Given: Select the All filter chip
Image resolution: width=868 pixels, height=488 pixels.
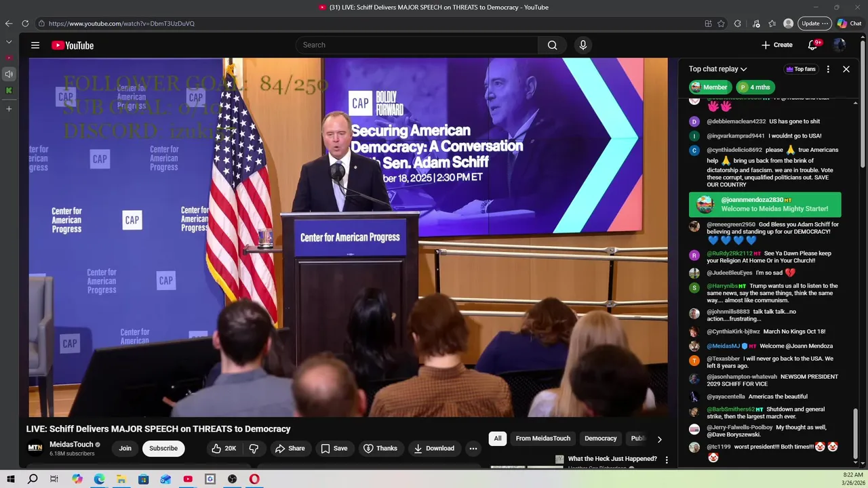Looking at the screenshot, I should coord(498,439).
